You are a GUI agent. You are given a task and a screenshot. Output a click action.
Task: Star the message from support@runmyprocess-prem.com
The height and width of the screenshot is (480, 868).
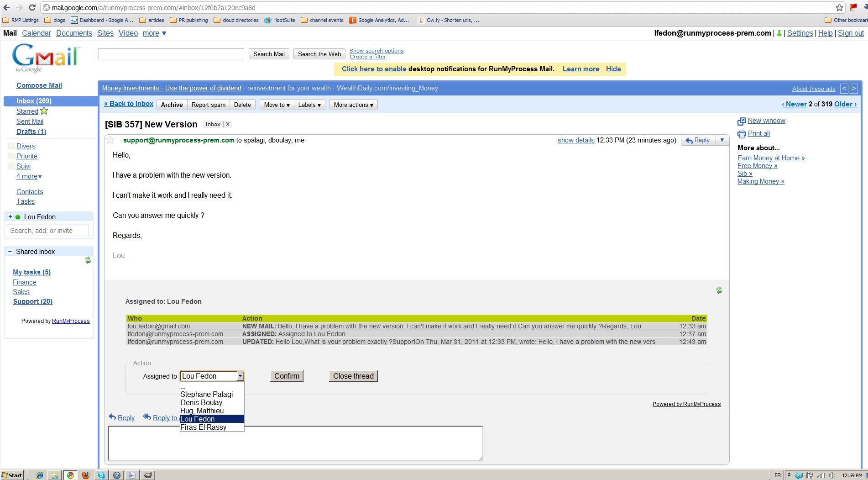pyautogui.click(x=110, y=140)
